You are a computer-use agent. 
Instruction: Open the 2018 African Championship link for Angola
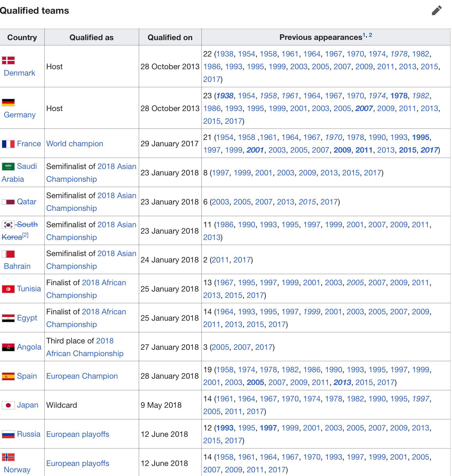(x=85, y=347)
